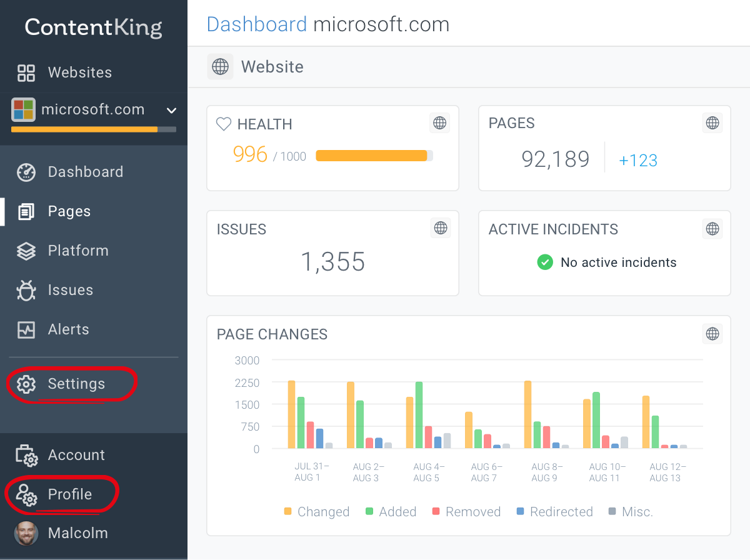This screenshot has width=750, height=560.
Task: Click the AUG 6–AUG 7 axis label
Action: pos(487,472)
